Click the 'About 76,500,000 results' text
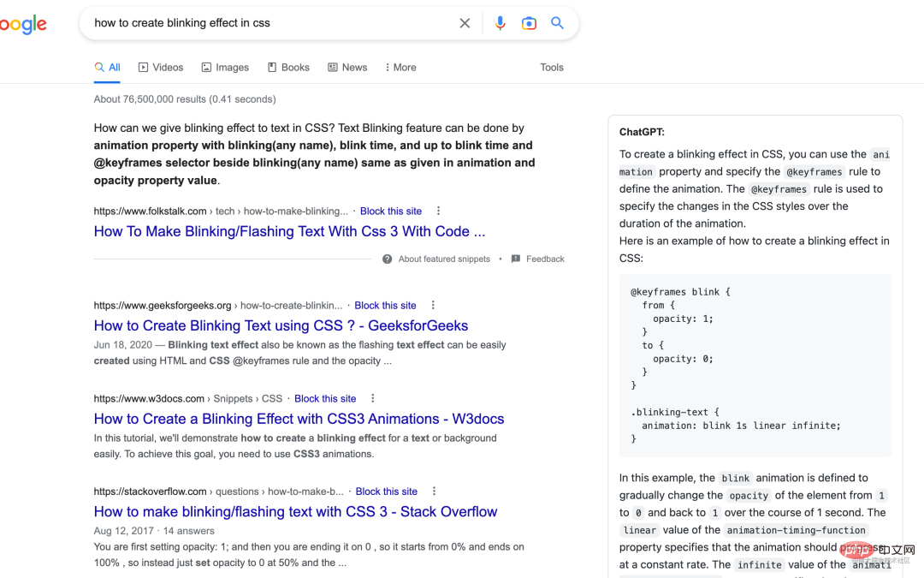This screenshot has width=924, height=578. [x=185, y=99]
